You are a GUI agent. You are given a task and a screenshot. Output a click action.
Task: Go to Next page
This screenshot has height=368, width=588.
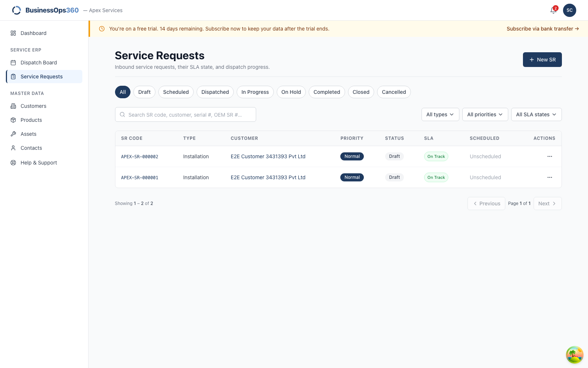pos(548,204)
